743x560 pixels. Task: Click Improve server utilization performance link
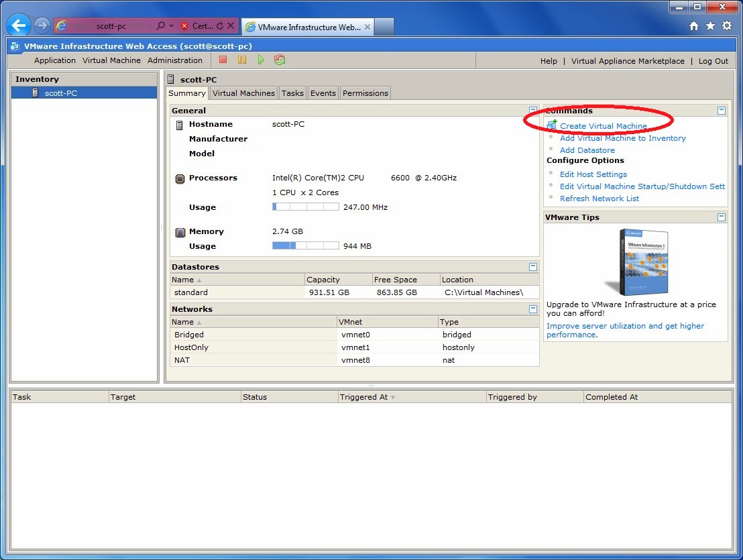click(x=625, y=330)
